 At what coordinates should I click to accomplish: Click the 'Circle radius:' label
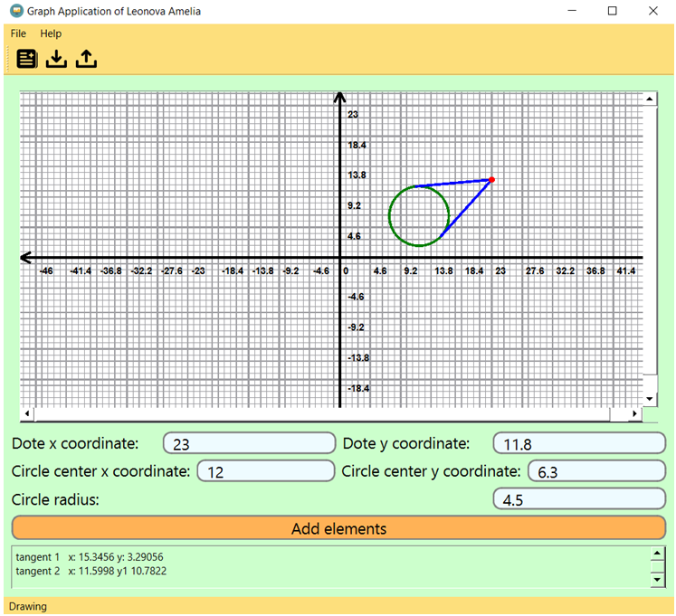point(55,499)
